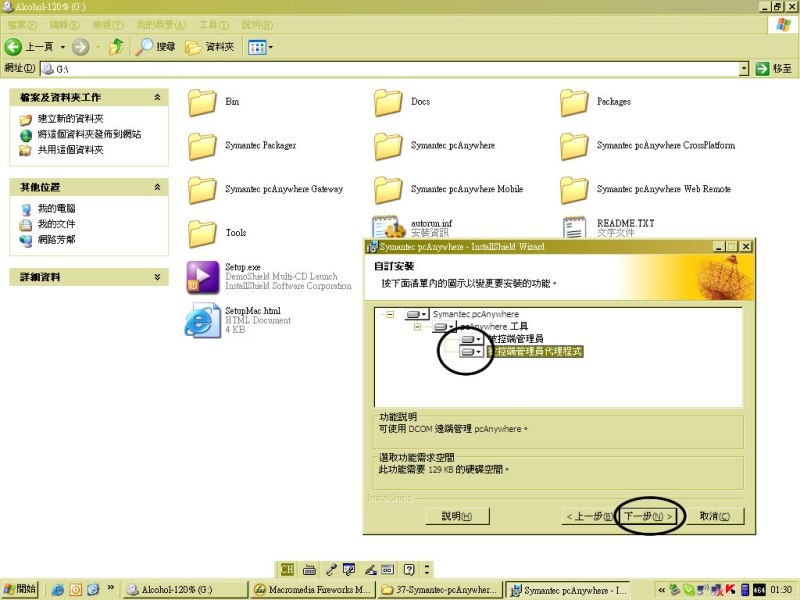Collapse the 其他位置 panel

(x=157, y=187)
